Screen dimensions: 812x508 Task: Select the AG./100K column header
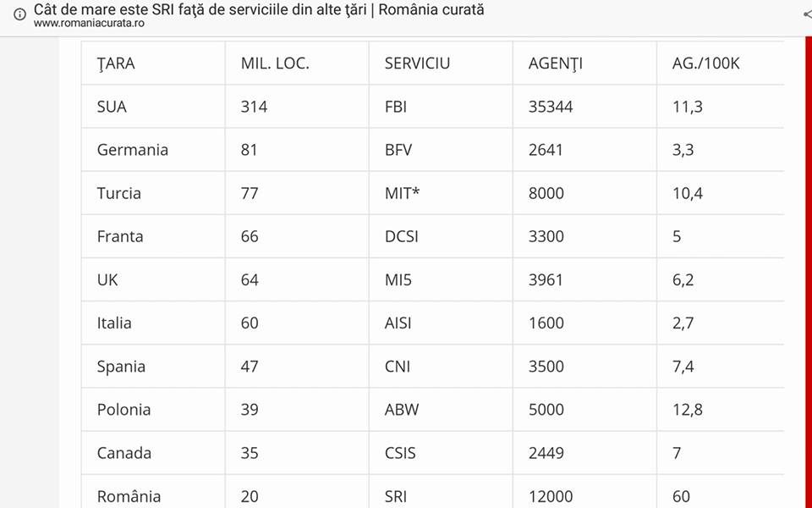pos(706,63)
